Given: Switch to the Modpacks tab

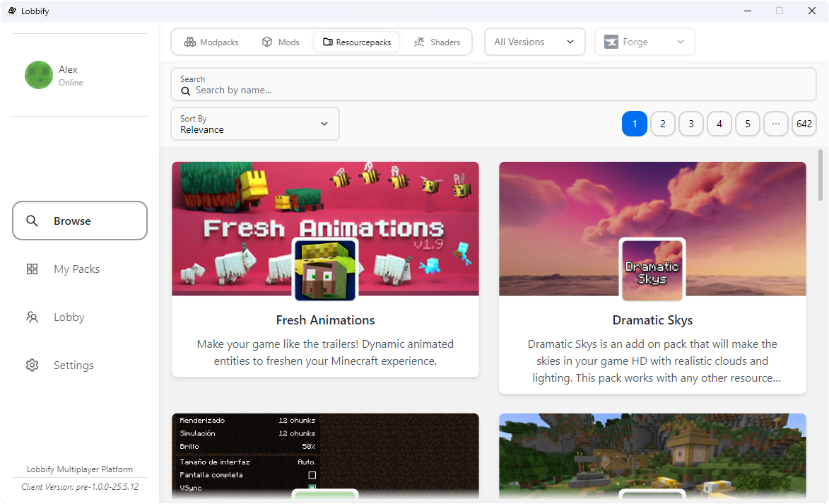Looking at the screenshot, I should 211,42.
